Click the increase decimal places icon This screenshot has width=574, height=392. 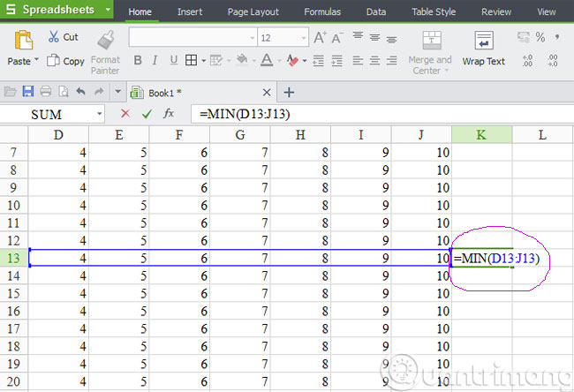pos(527,60)
